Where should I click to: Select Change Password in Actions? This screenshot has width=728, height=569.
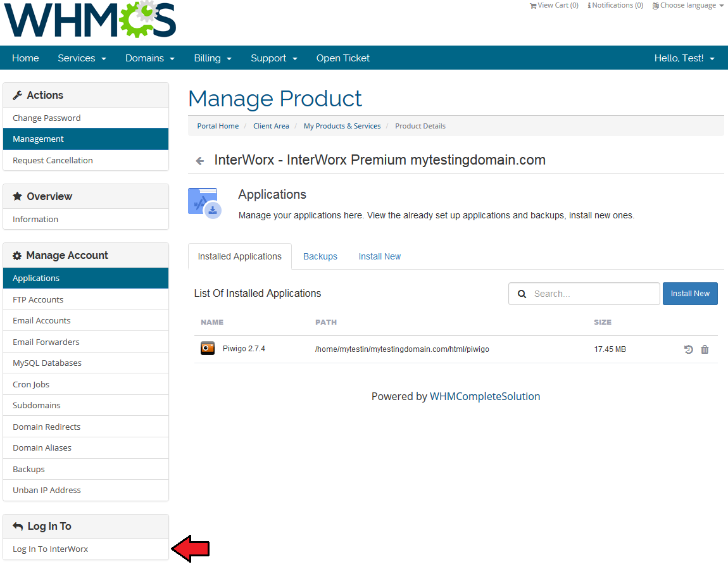point(86,118)
